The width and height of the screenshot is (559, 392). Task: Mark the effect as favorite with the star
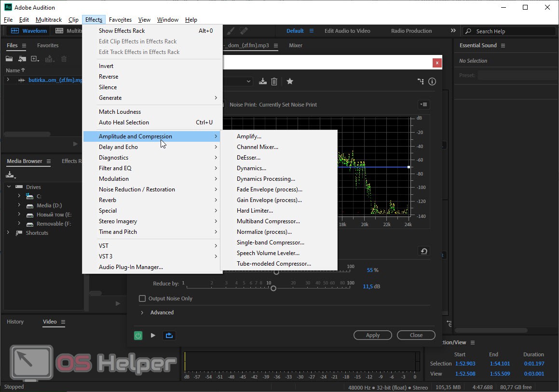(x=290, y=81)
